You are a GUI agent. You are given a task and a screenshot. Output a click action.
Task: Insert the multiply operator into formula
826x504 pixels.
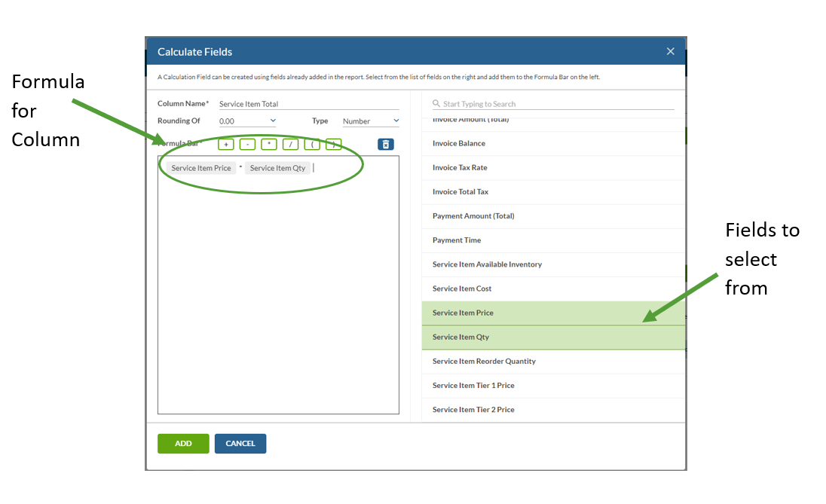(x=269, y=145)
